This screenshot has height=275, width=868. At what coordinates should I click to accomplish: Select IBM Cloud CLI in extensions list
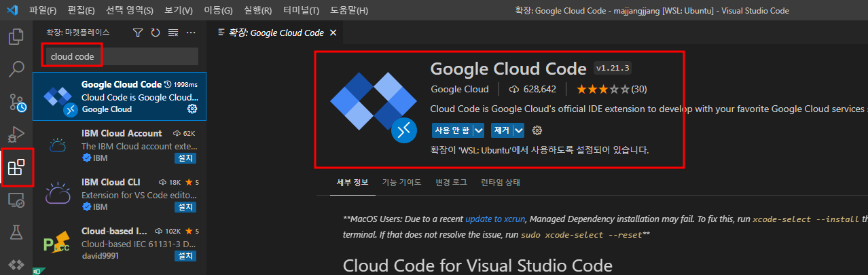120,195
